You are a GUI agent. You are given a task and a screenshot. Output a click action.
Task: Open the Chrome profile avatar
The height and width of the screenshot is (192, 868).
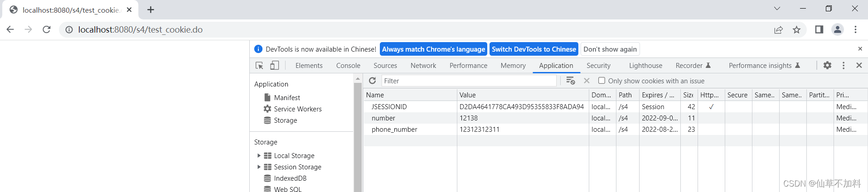click(837, 29)
